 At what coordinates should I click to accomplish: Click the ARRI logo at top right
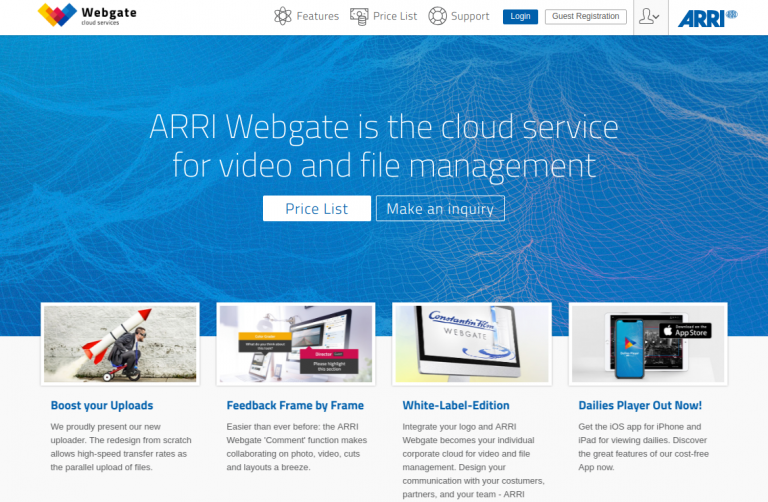(706, 17)
